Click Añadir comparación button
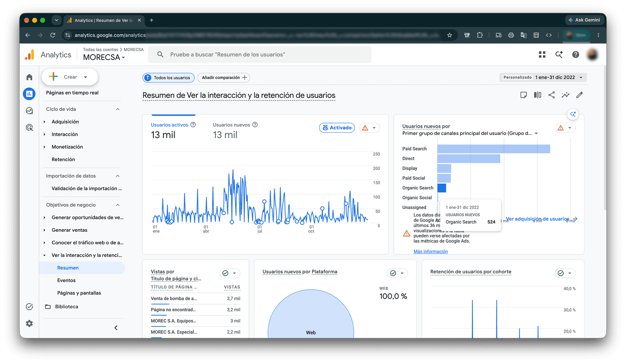Screen dimensions: 626x364 coord(224,78)
